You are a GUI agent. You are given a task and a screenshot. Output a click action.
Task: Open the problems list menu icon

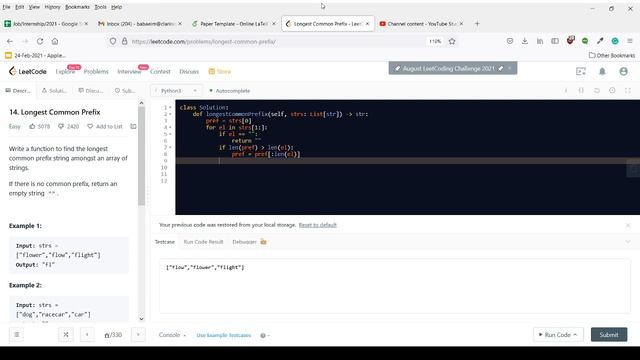tap(17, 335)
